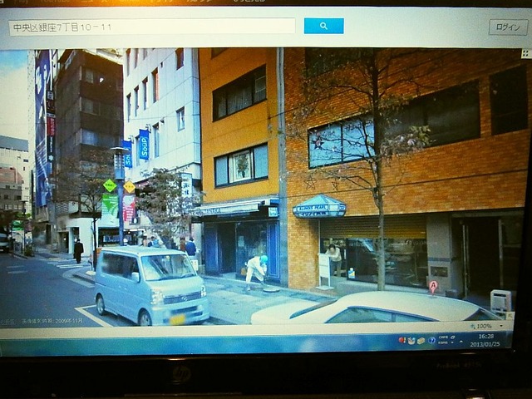Open the language bar options arrow

coord(452,342)
